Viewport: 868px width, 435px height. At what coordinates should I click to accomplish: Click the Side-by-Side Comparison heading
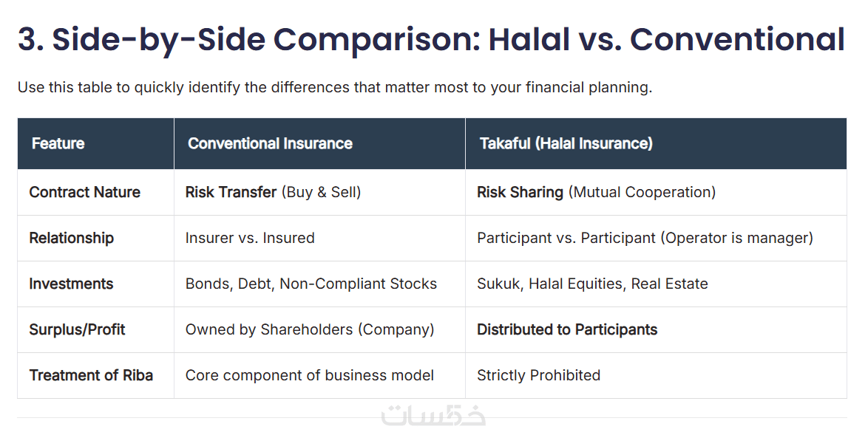[431, 40]
